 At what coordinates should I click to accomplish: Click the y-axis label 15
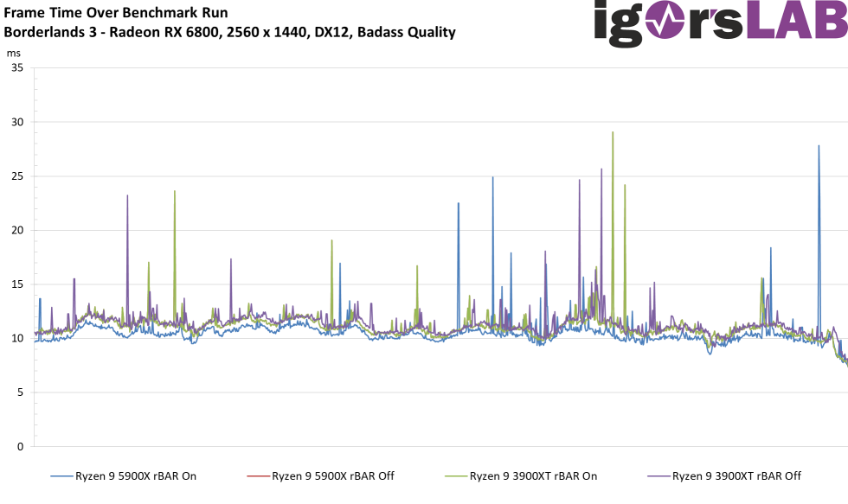coord(17,284)
